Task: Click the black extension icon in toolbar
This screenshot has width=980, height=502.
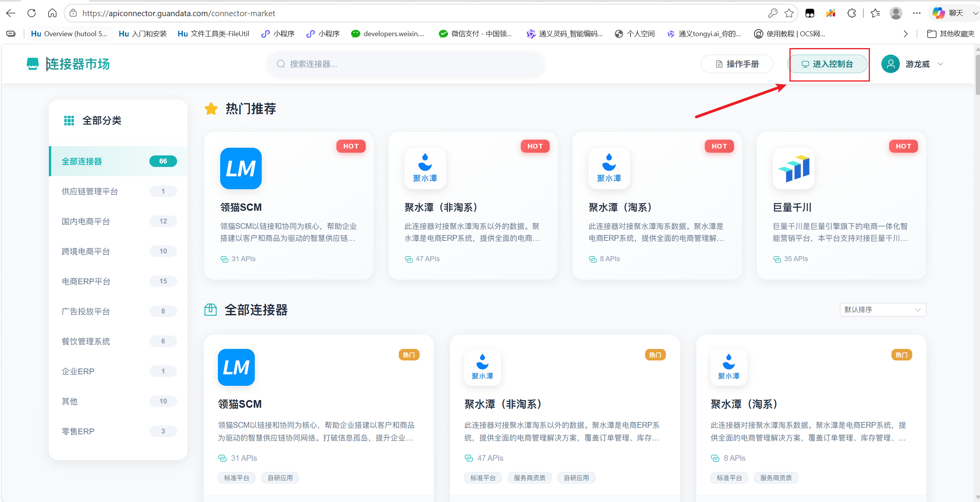Action: [810, 13]
